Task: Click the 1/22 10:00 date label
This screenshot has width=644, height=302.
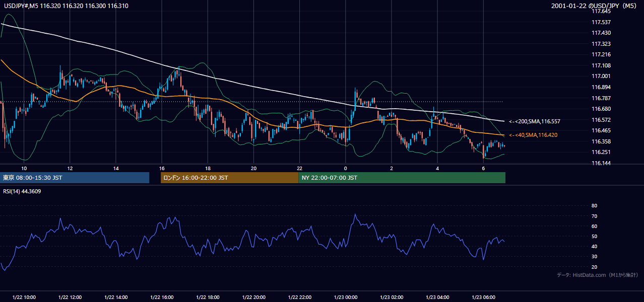Action: (x=24, y=297)
